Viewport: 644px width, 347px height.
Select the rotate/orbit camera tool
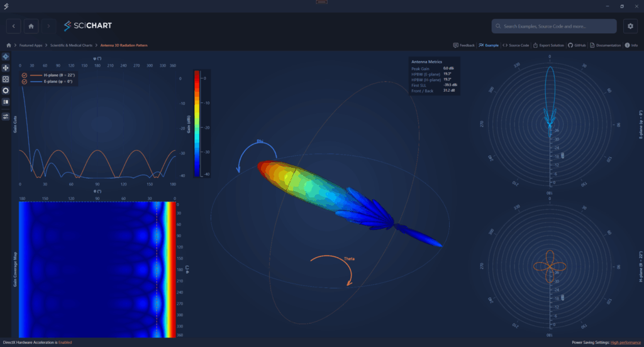(6, 57)
